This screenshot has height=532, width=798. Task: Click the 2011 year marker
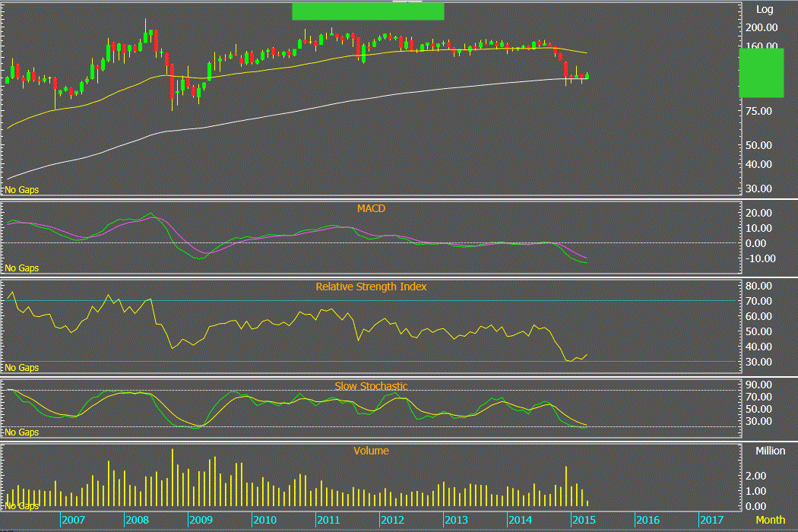pos(329,520)
